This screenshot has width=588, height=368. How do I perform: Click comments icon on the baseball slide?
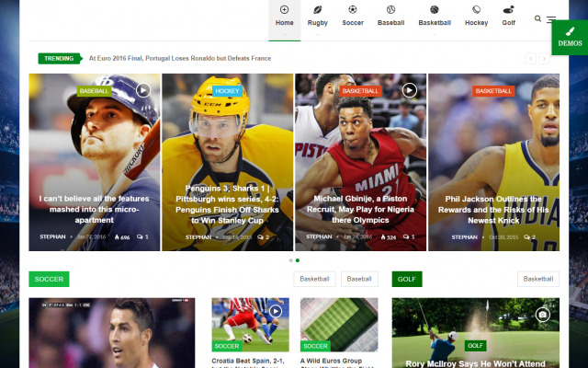[x=140, y=237]
